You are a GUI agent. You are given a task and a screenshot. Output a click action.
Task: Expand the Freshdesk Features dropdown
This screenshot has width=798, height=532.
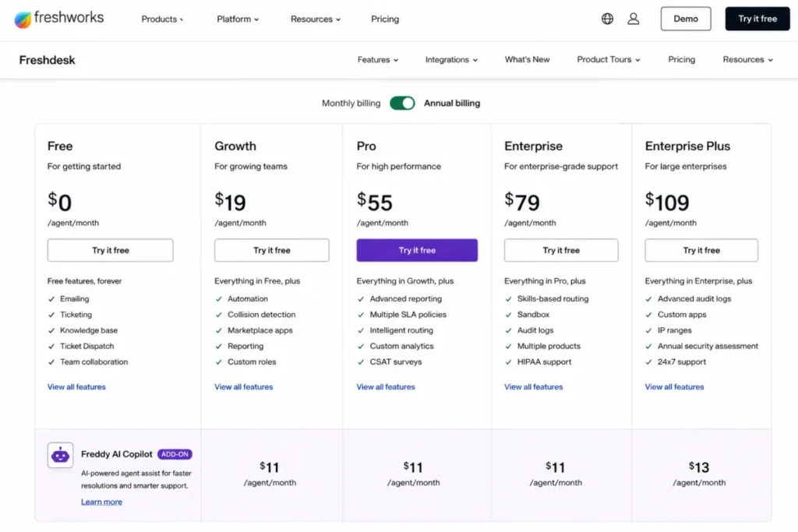point(378,59)
